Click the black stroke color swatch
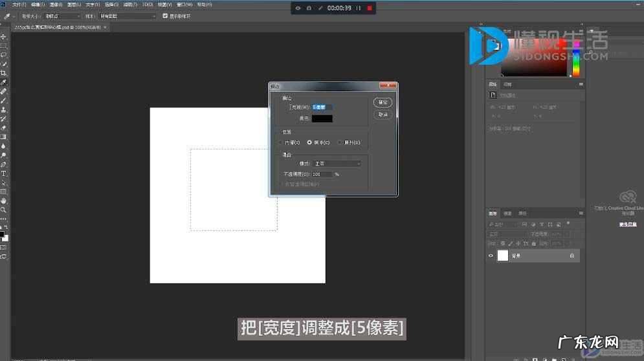 click(322, 118)
